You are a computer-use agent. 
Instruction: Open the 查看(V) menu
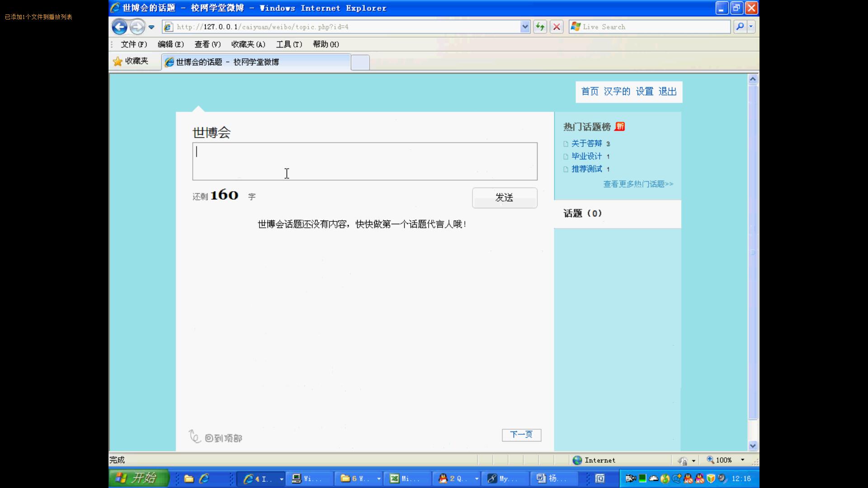[208, 44]
